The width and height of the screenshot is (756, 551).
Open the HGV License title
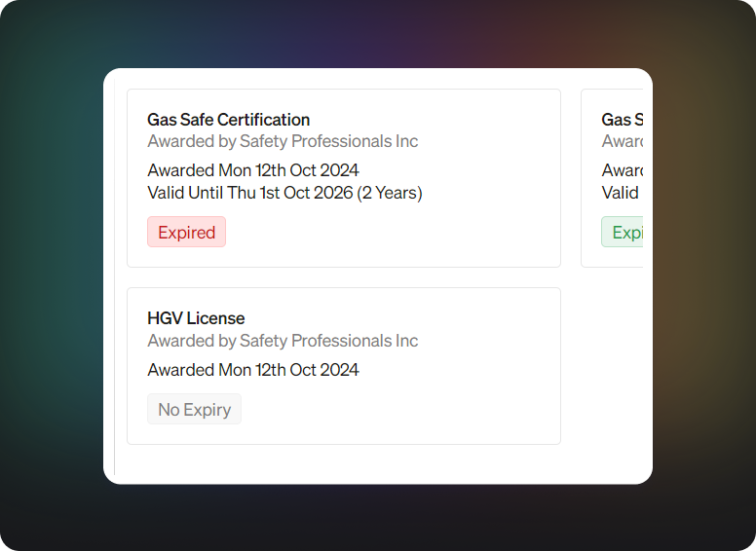(196, 318)
